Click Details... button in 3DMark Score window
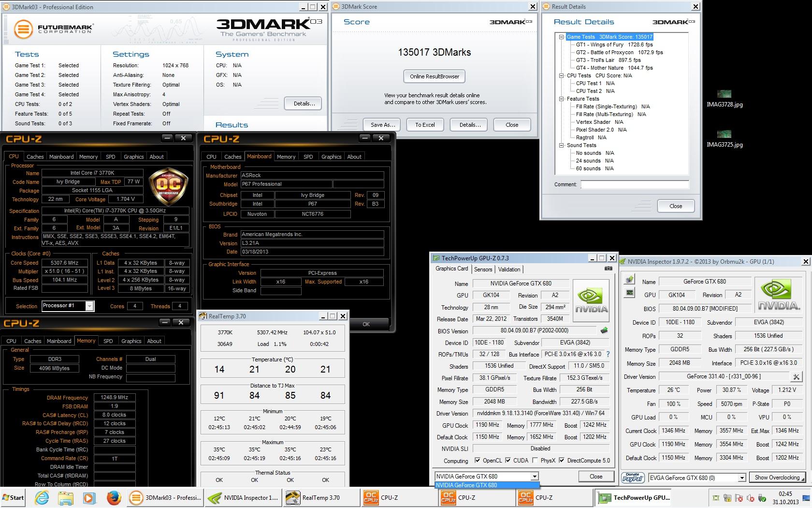Image resolution: width=812 pixels, height=508 pixels. coord(470,125)
